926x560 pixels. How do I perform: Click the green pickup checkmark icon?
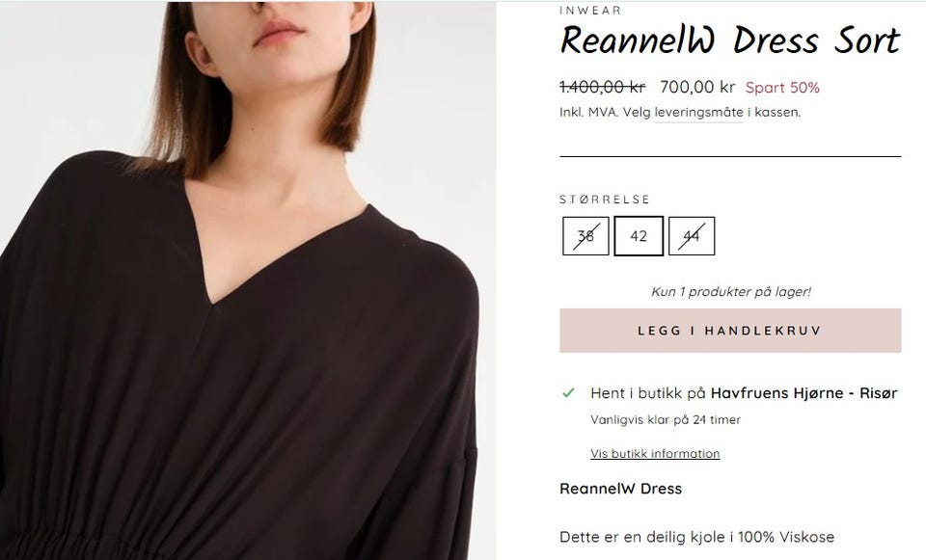pyautogui.click(x=568, y=393)
